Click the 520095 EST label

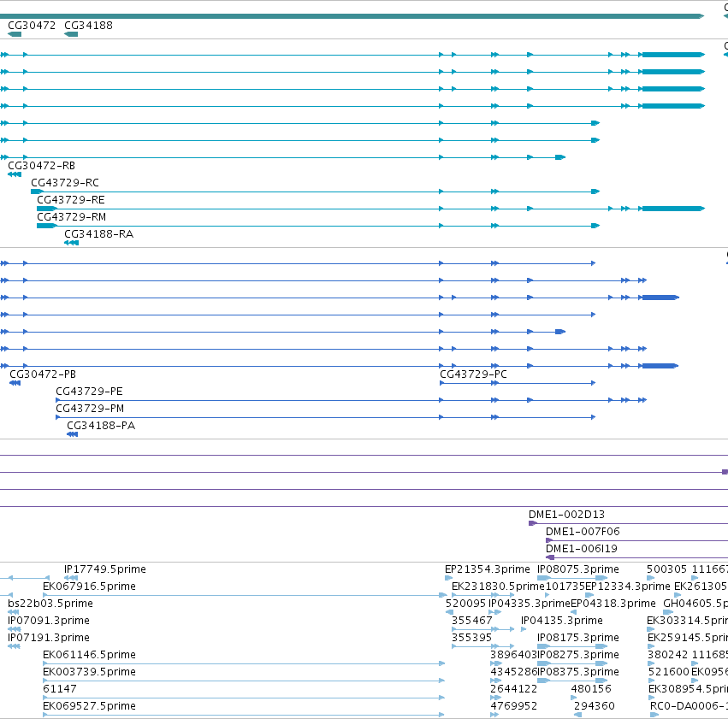(465, 604)
